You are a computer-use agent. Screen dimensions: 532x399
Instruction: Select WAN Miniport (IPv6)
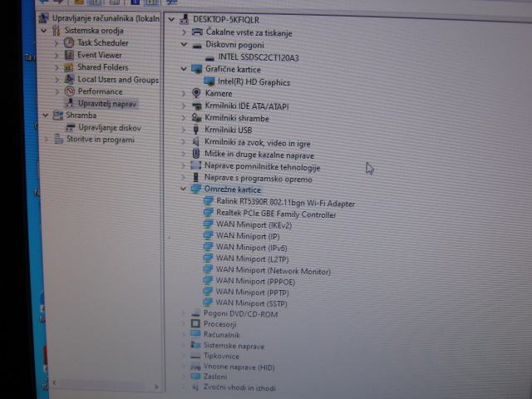[x=251, y=248]
